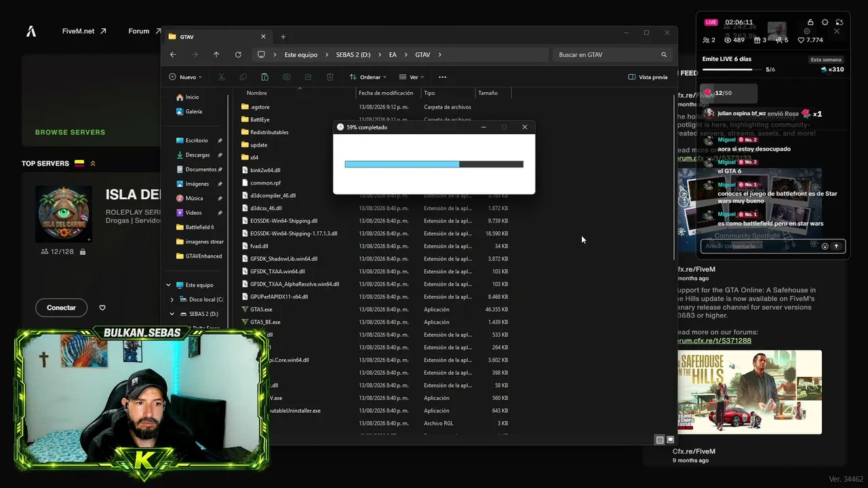Select the EA breadcrumb segment
Image resolution: width=868 pixels, height=488 pixels.
[393, 55]
